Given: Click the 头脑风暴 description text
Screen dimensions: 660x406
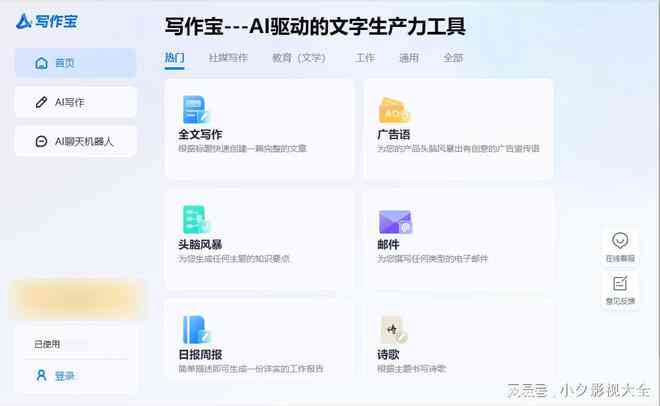Looking at the screenshot, I should click(x=234, y=259).
